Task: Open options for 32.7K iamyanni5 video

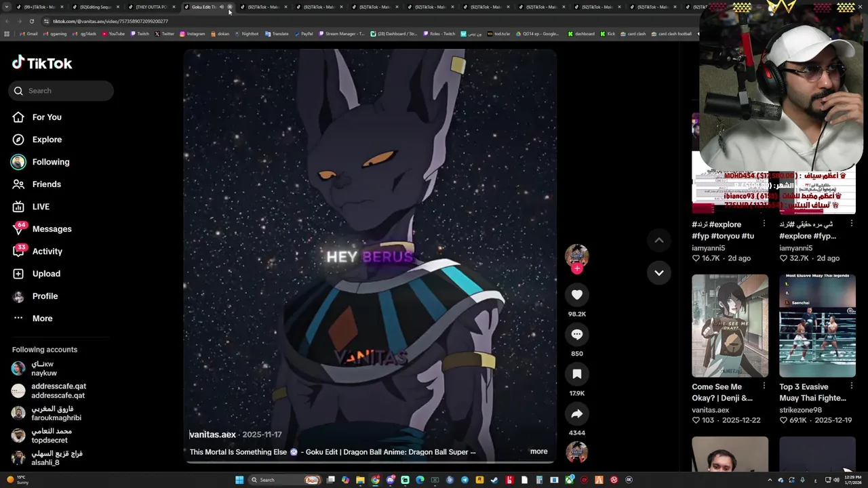Action: point(852,224)
